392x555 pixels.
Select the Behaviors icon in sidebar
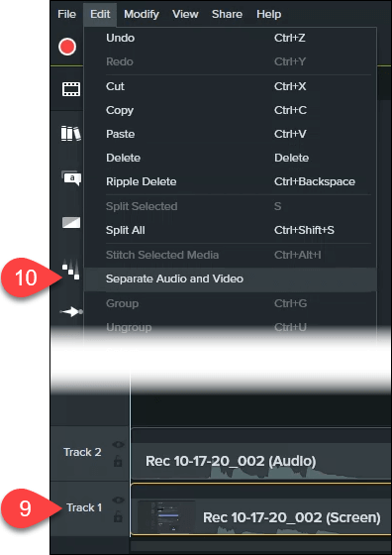coord(70,269)
